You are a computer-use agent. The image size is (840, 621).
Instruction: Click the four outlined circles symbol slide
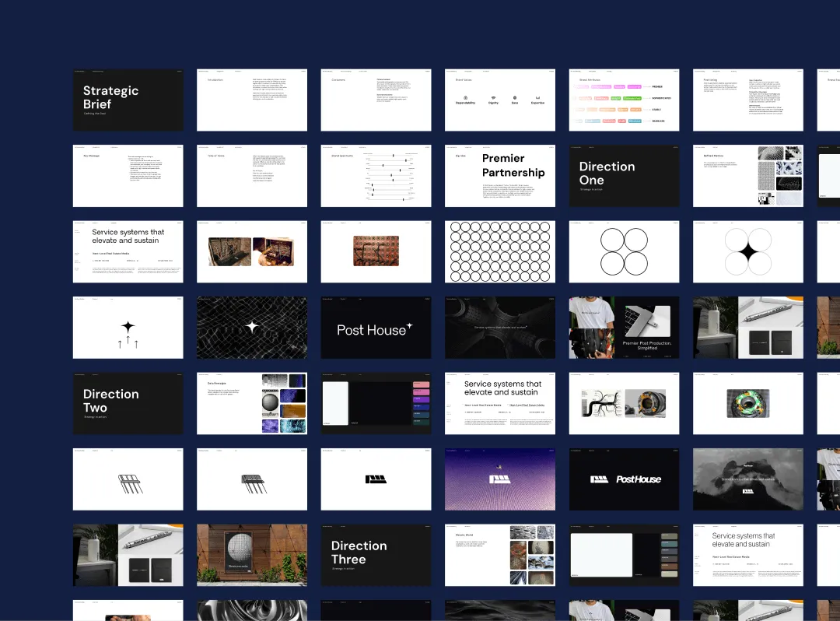pyautogui.click(x=624, y=252)
